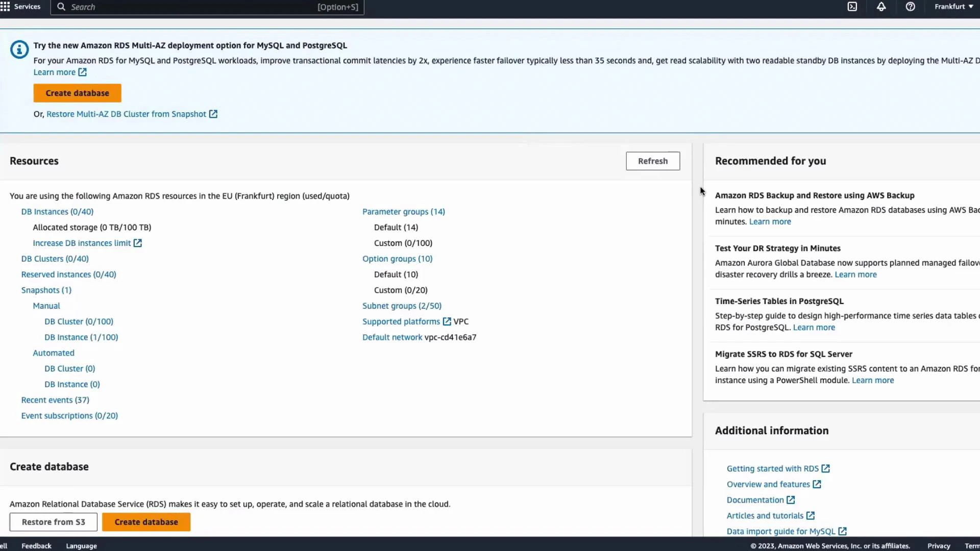This screenshot has width=980, height=551.
Task: Click the orange Create database button
Action: click(x=77, y=93)
